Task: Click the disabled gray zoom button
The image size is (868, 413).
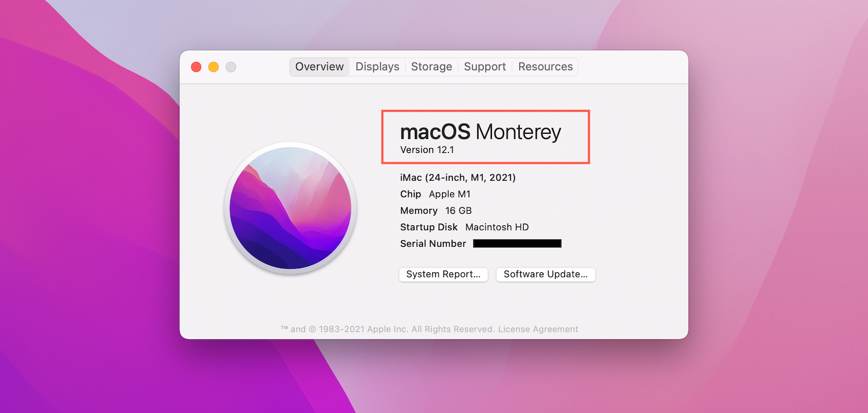Action: (x=231, y=67)
